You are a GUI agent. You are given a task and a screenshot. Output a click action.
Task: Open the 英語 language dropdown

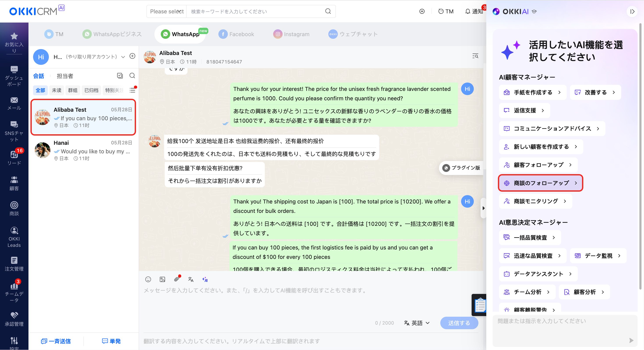point(417,323)
